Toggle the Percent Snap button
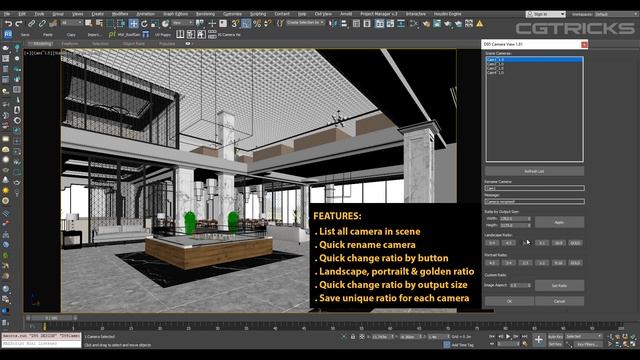Image resolution: width=640 pixels, height=360 pixels. click(257, 24)
